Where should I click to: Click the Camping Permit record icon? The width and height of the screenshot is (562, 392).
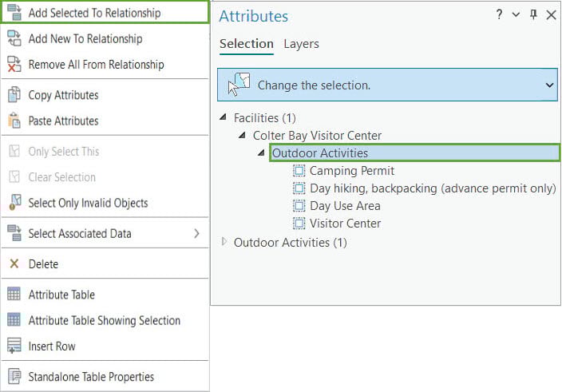299,171
